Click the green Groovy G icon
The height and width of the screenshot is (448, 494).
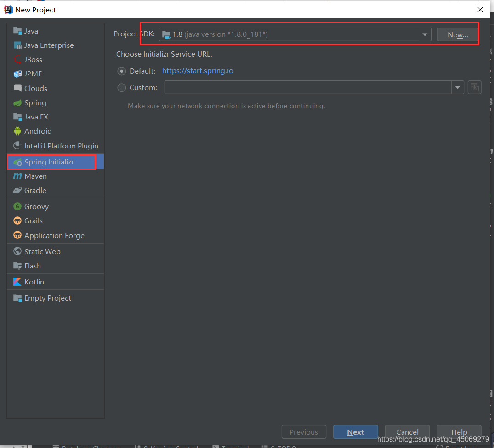tap(17, 206)
